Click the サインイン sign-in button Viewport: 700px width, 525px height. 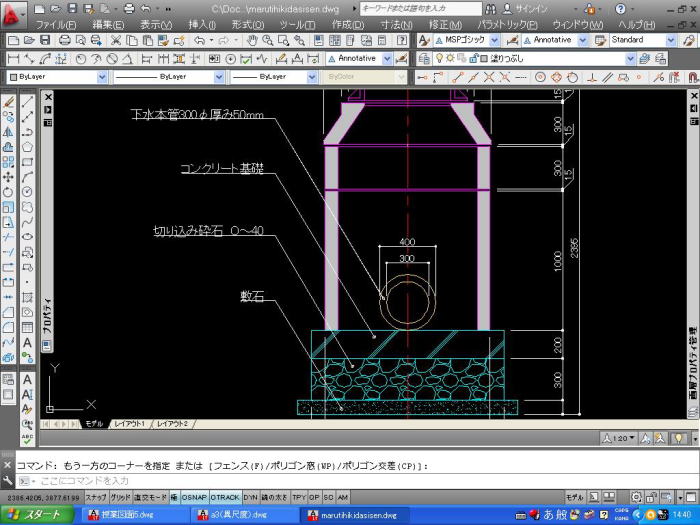(x=525, y=9)
